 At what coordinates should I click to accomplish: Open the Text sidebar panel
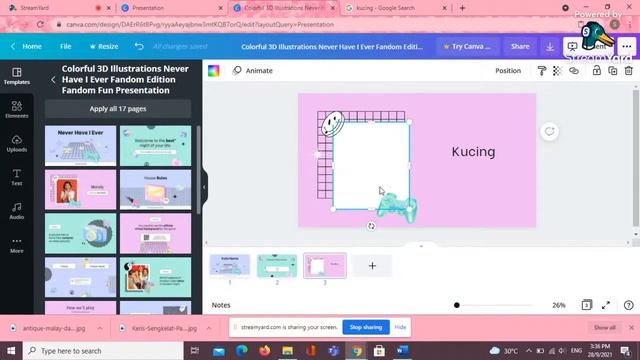(x=17, y=177)
